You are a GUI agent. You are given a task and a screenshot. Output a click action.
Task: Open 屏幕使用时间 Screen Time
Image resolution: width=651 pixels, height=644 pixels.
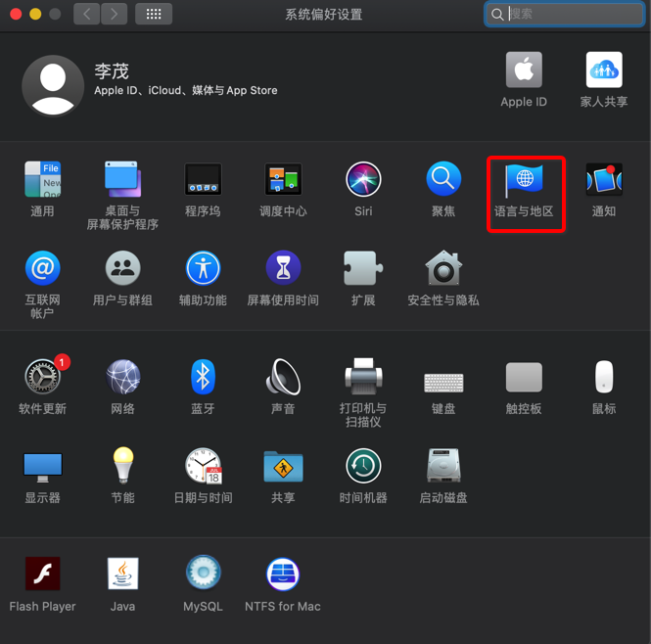(x=283, y=268)
